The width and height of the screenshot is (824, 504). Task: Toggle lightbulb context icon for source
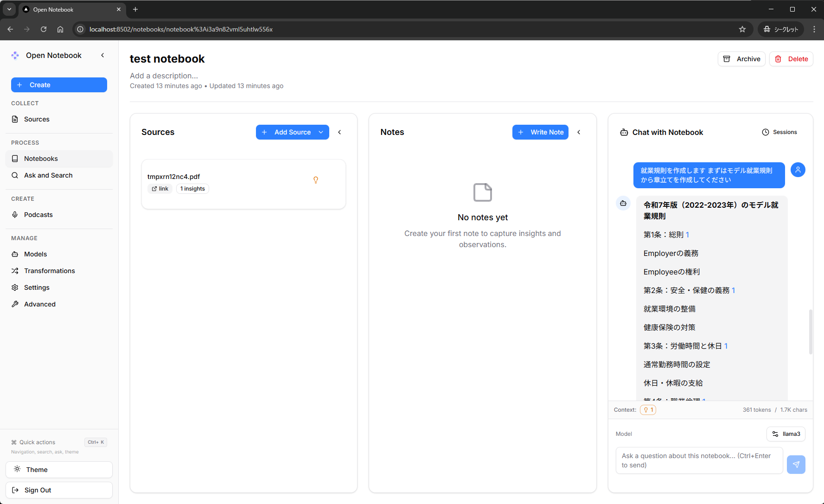pos(316,180)
